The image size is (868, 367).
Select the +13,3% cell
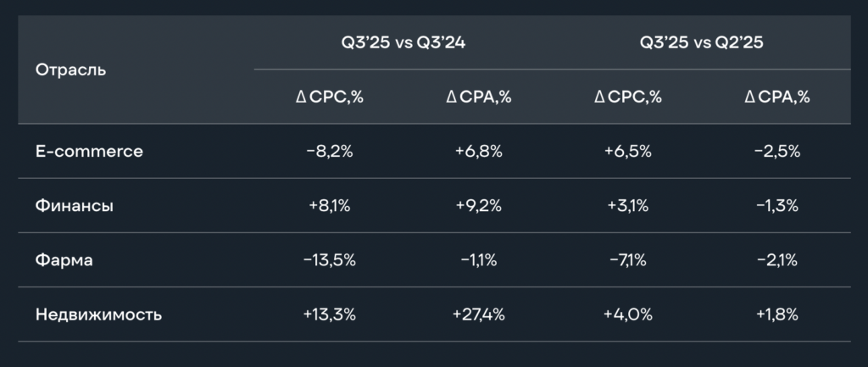pyautogui.click(x=329, y=314)
